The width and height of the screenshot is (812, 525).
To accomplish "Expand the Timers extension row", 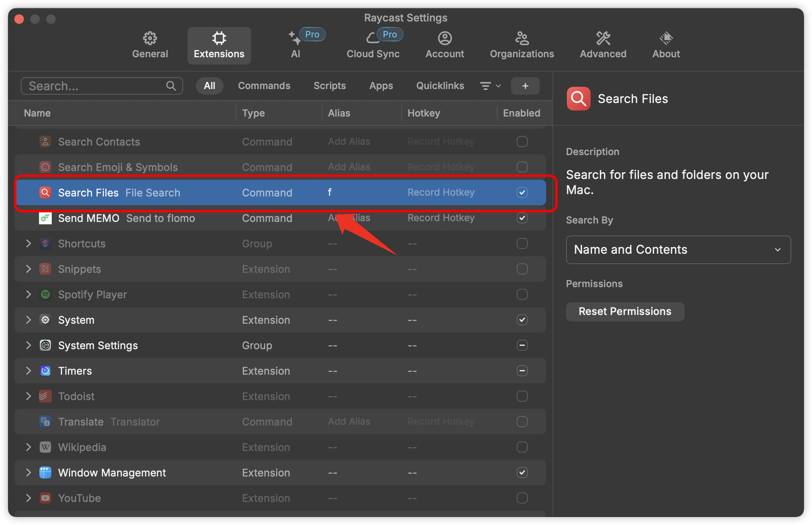I will coord(28,371).
